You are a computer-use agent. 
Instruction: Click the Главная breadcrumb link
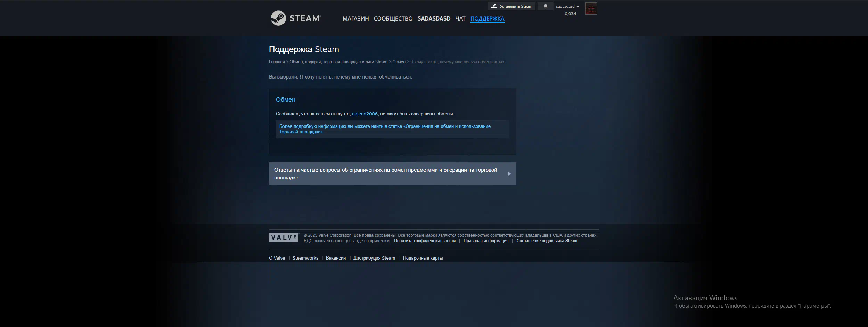point(277,62)
